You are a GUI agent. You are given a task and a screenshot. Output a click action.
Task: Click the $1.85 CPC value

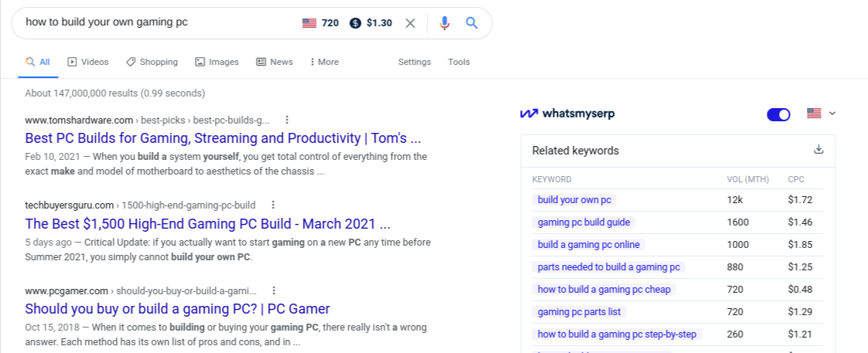801,245
